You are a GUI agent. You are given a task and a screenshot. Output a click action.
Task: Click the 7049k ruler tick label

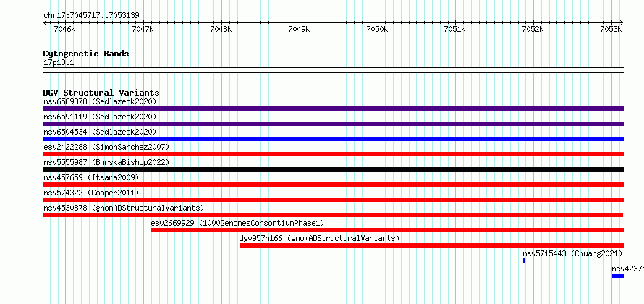click(x=299, y=30)
